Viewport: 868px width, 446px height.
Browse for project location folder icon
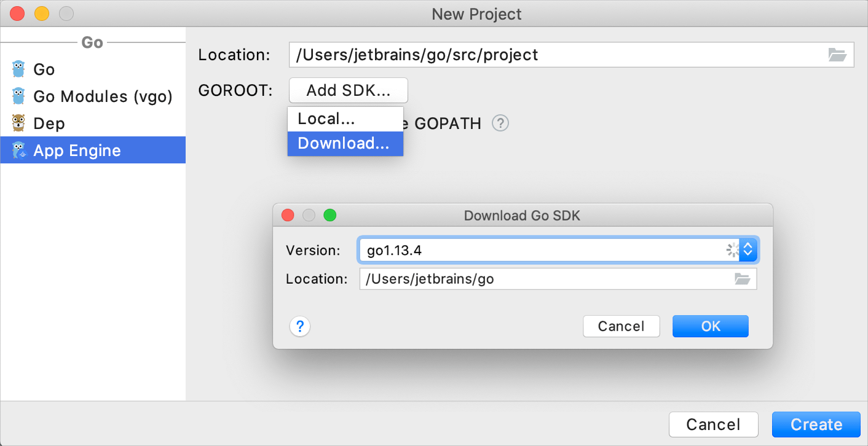[x=837, y=55]
